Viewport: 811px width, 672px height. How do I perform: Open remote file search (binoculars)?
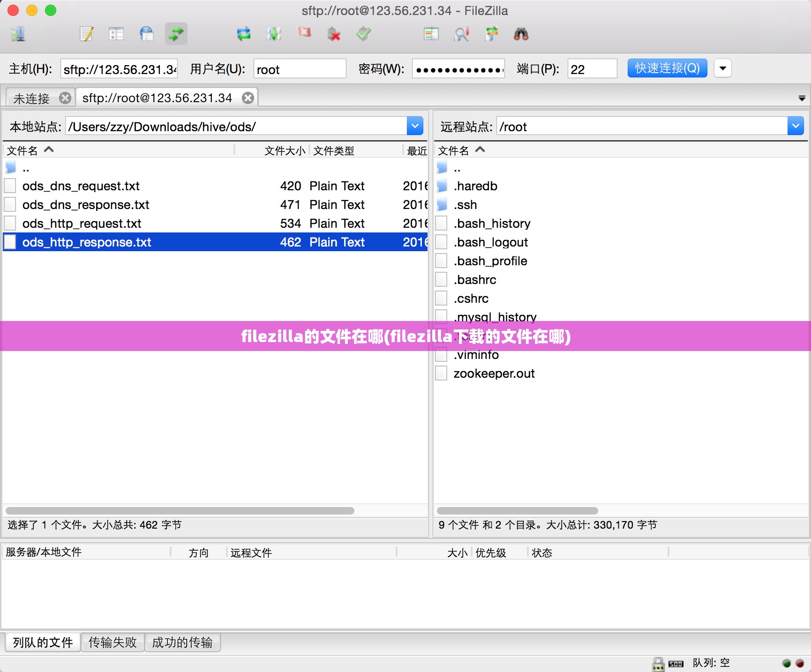[x=521, y=34]
